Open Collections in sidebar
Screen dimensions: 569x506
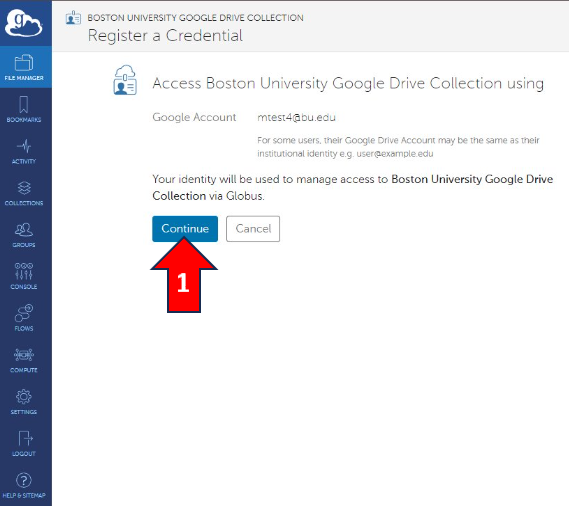pos(24,193)
